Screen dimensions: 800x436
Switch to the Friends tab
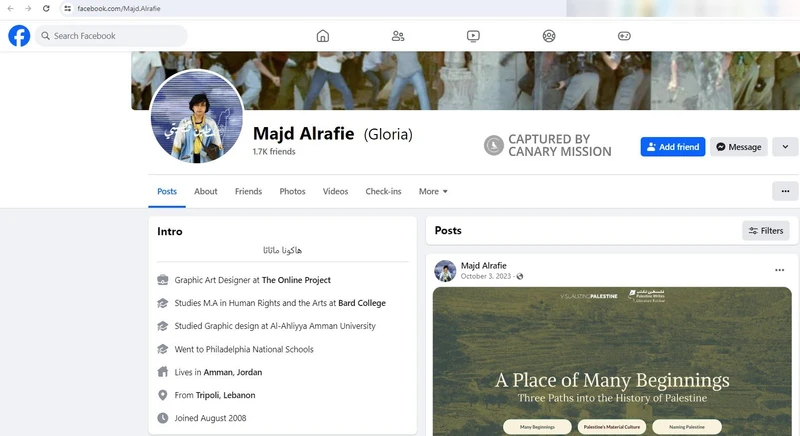(248, 191)
